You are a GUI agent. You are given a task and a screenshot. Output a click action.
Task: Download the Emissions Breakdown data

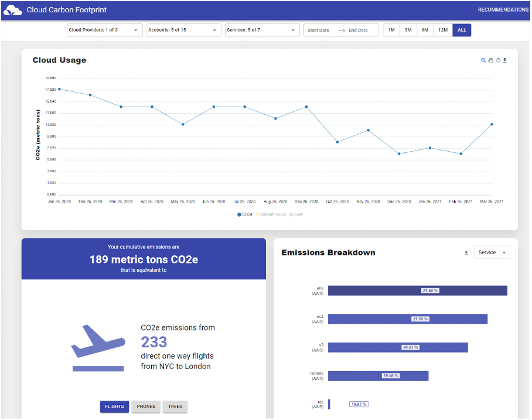tap(466, 253)
